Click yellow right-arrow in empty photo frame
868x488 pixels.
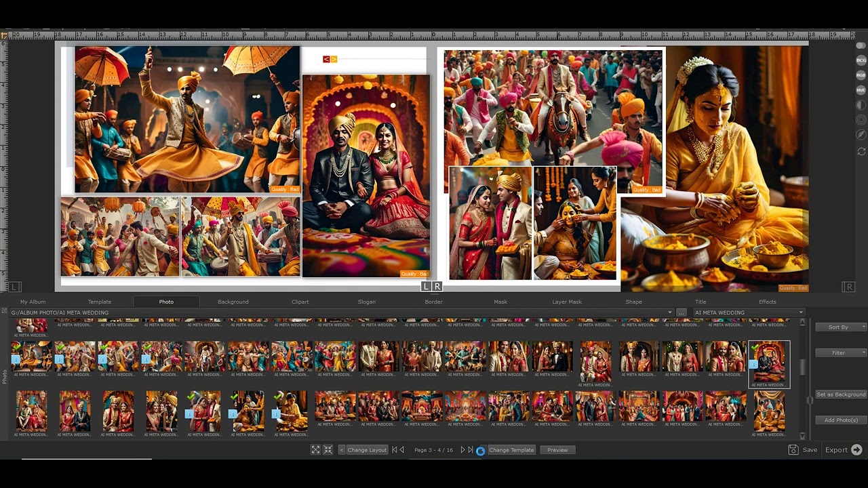(x=334, y=59)
